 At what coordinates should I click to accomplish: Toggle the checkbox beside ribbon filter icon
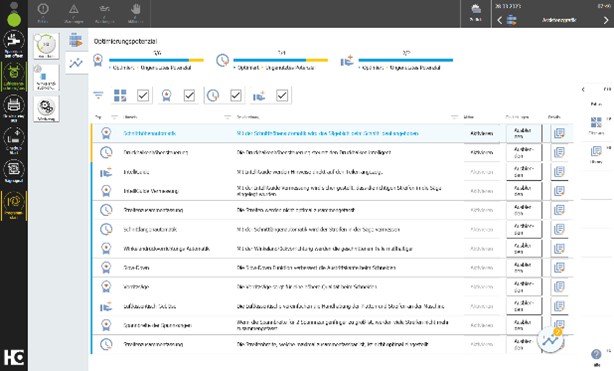pos(189,95)
